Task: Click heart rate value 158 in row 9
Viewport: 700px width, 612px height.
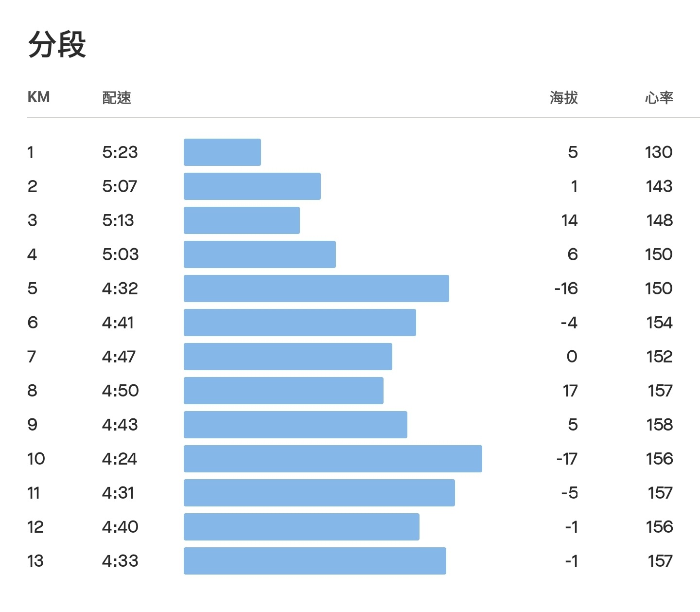Action: point(660,425)
